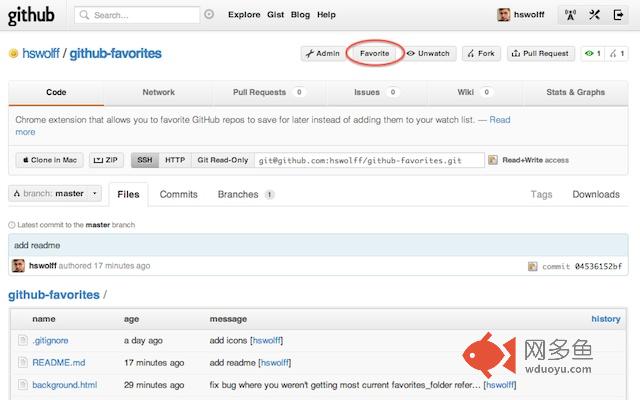
Task: Switch to the Commits subtab
Action: tap(178, 194)
